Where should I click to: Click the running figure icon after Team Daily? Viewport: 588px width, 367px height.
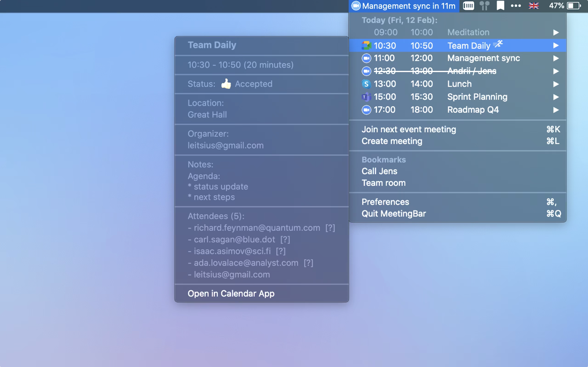coord(498,44)
